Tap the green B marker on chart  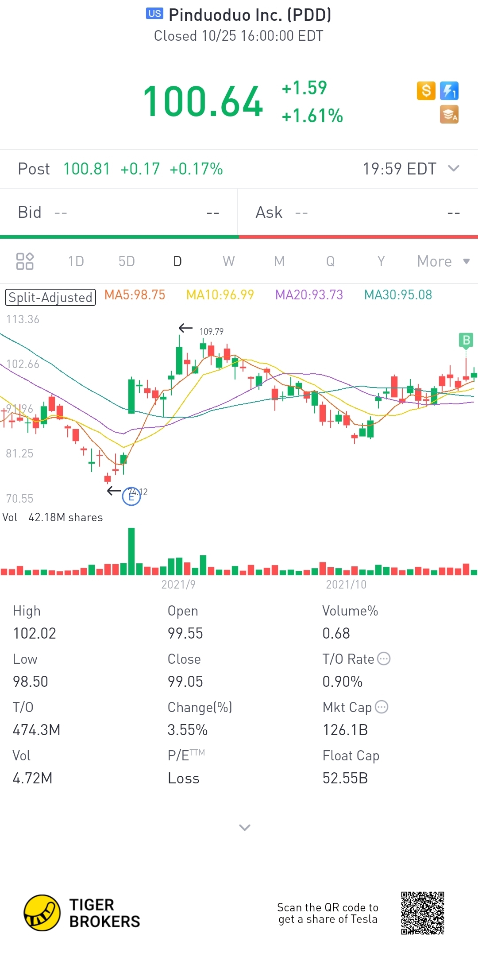[466, 340]
